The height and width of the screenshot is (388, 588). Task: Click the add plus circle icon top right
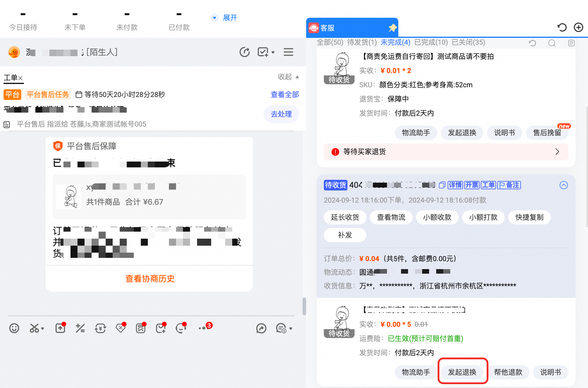578,28
